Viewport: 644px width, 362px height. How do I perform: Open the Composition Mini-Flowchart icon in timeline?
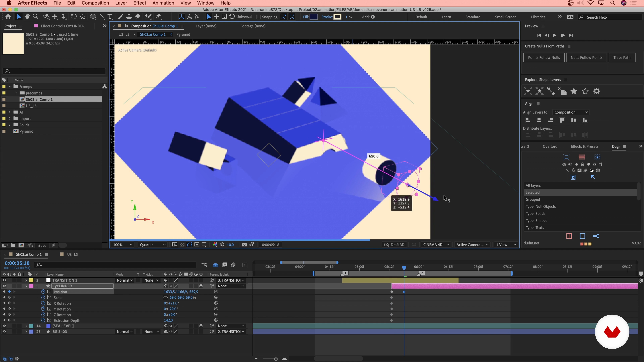coord(204,265)
